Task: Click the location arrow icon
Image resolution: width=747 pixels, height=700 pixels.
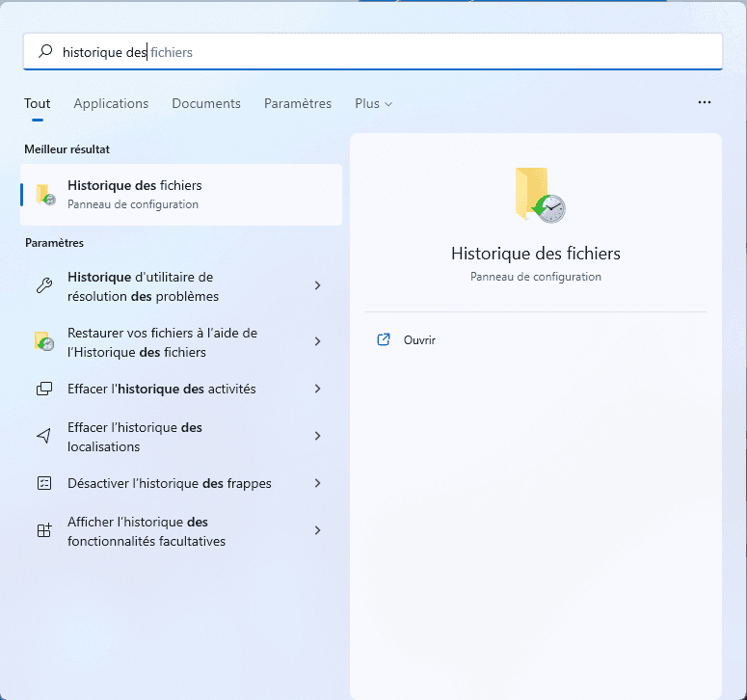Action: (x=43, y=437)
